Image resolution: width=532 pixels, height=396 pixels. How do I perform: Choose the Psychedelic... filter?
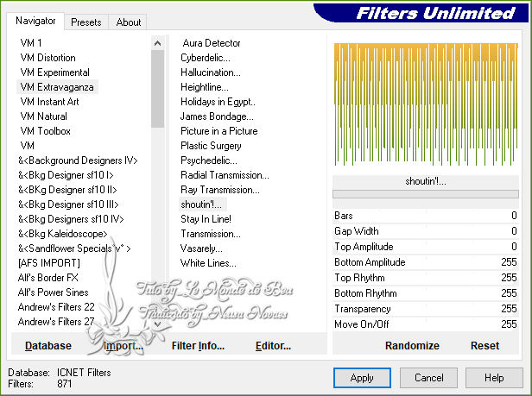pos(209,160)
